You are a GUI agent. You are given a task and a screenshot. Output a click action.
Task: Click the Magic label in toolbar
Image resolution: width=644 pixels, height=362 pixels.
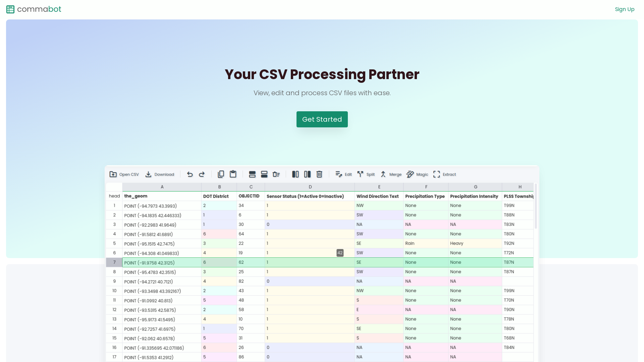point(422,175)
